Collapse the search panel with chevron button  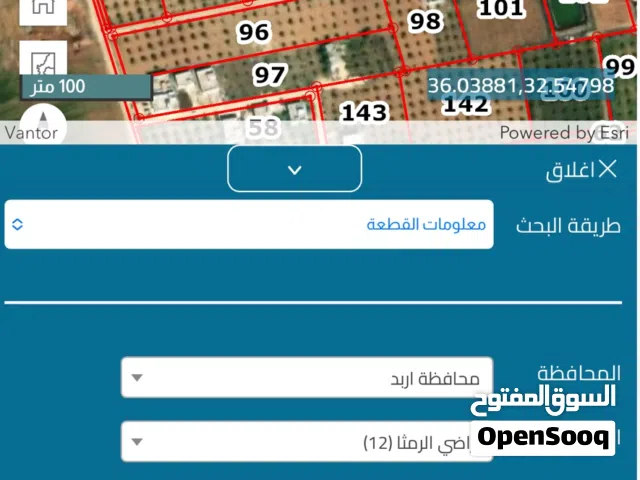click(x=294, y=169)
